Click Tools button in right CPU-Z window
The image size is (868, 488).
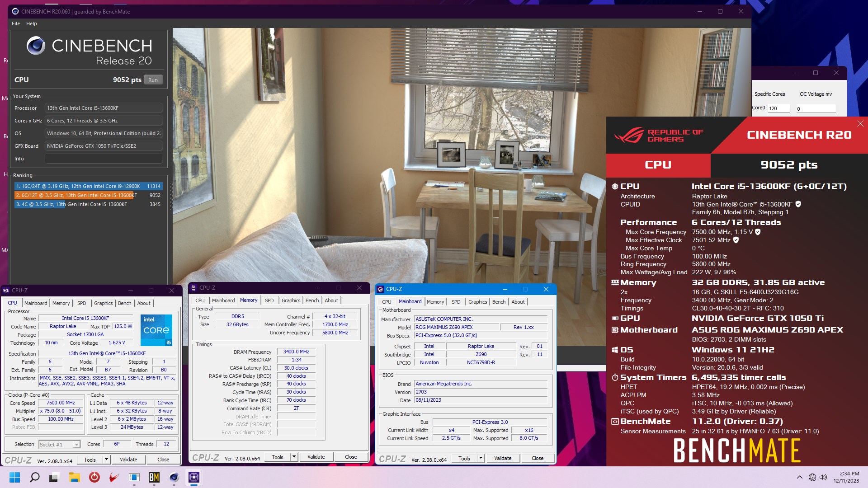(464, 458)
